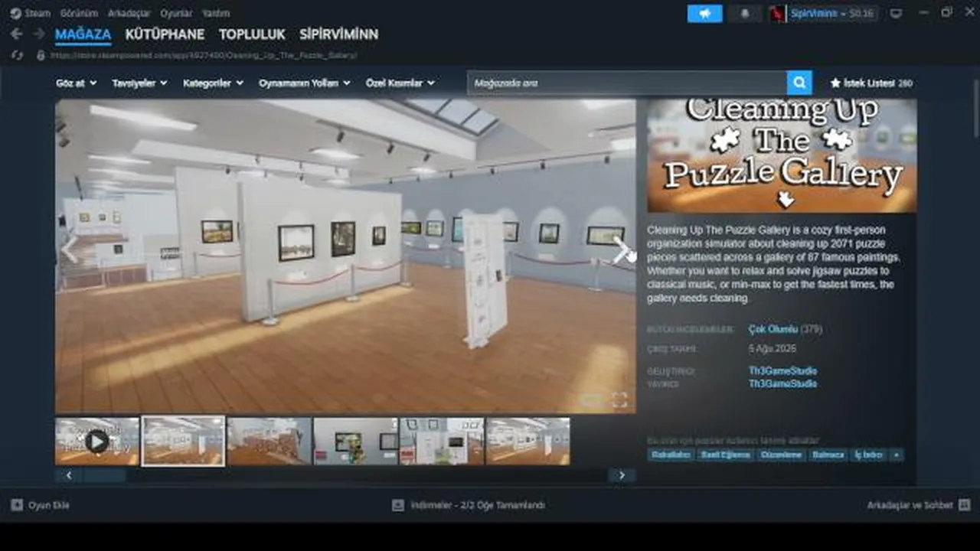The height and width of the screenshot is (551, 980).
Task: Show previous screenshot with left arrow
Action: (70, 249)
